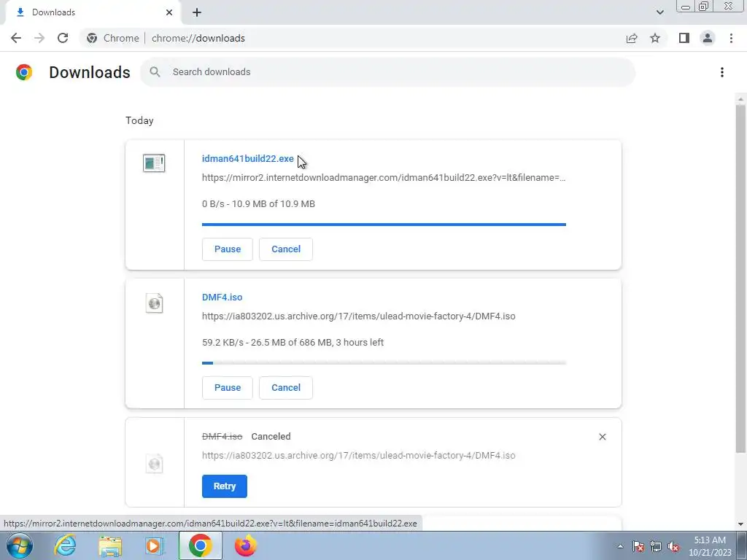Open the profile avatar menu

(708, 38)
